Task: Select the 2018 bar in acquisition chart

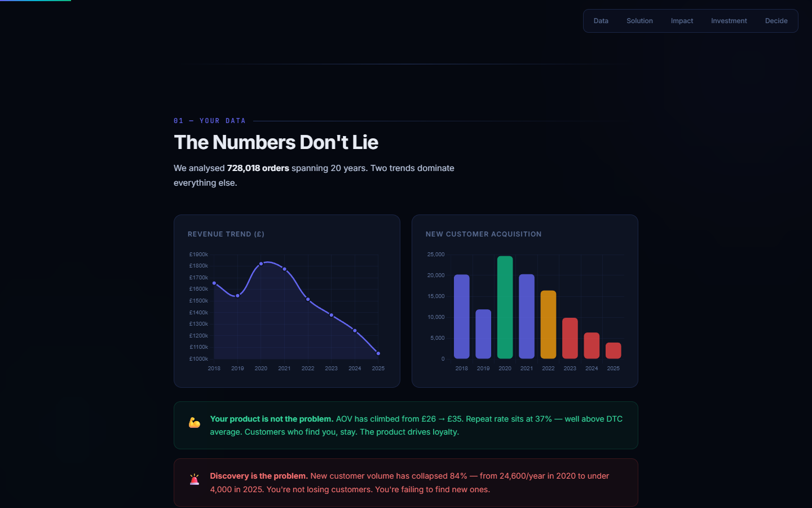Action: (x=461, y=317)
